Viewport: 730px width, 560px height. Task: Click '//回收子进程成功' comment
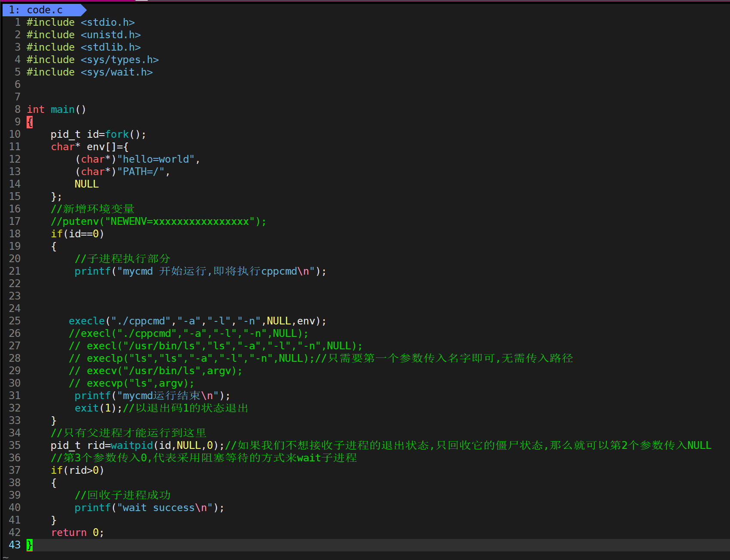(x=123, y=495)
